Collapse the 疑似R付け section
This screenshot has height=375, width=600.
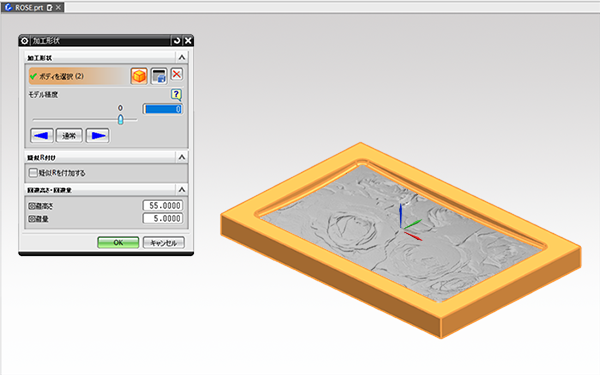click(x=182, y=157)
